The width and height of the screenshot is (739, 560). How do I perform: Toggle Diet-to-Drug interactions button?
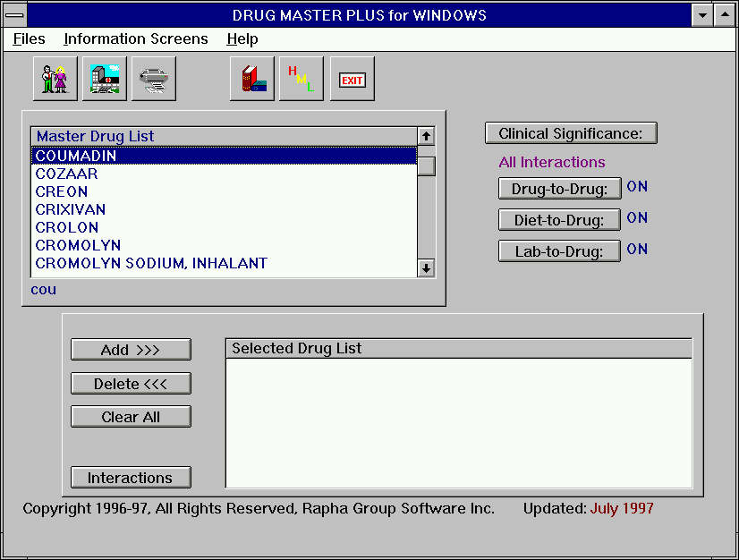(x=559, y=220)
